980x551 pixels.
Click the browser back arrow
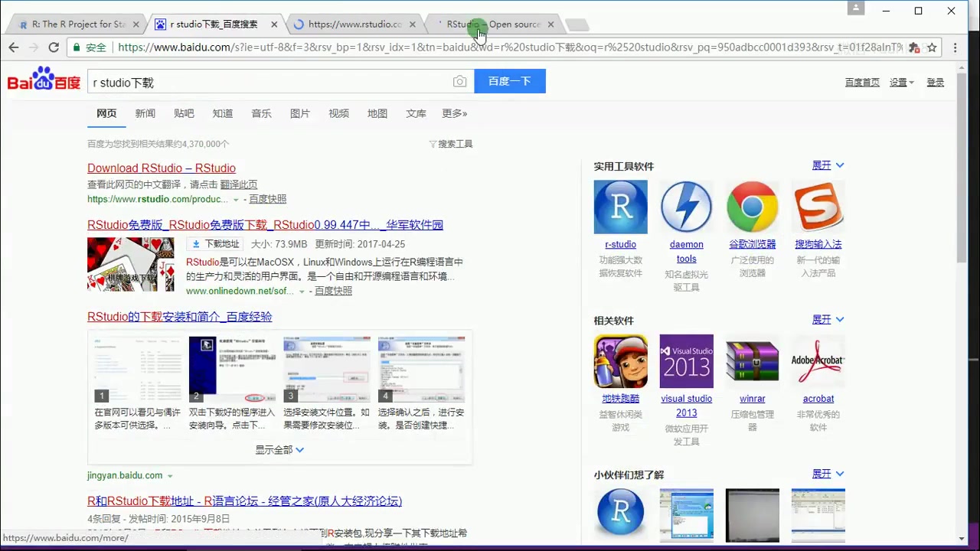click(14, 47)
